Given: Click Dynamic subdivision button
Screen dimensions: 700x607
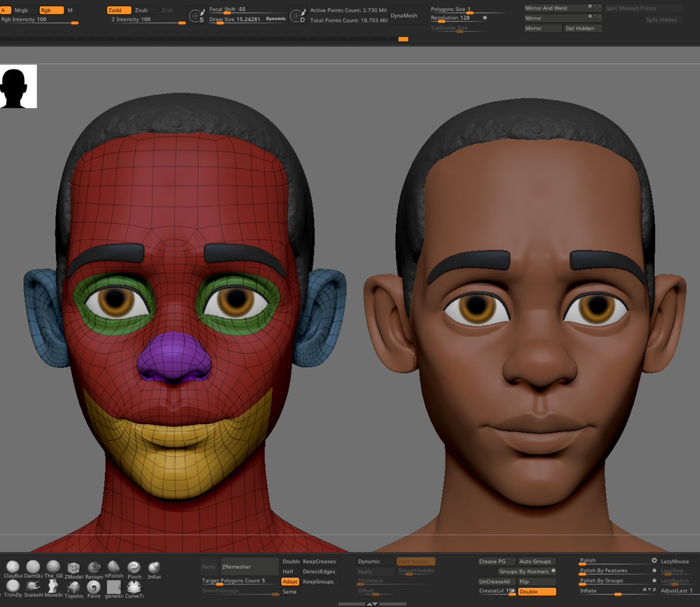Looking at the screenshot, I should [x=376, y=562].
